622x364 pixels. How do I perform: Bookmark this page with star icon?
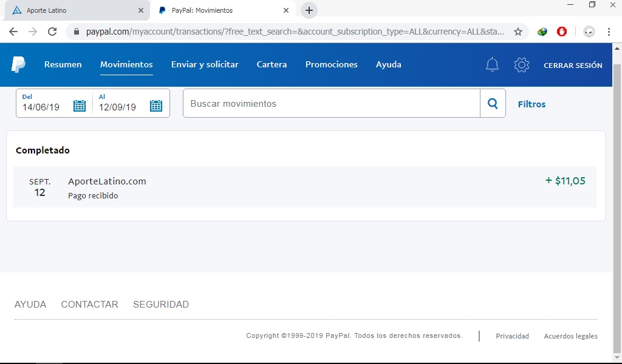pos(518,32)
